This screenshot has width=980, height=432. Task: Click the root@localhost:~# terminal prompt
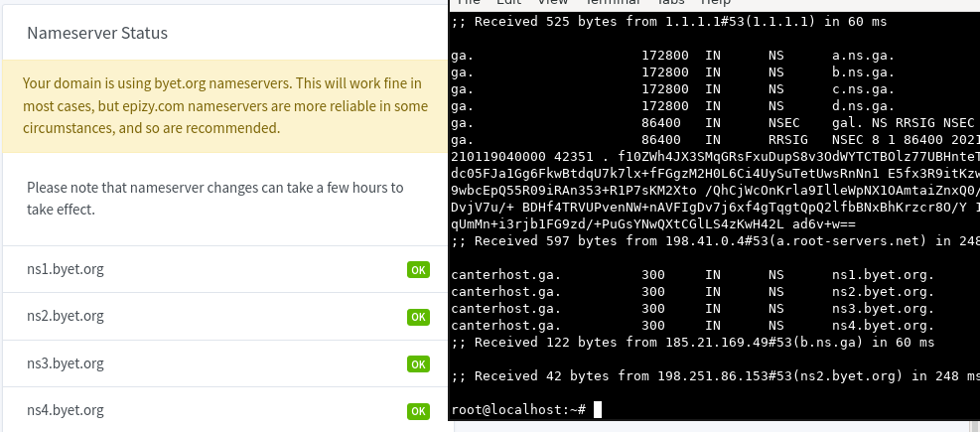coord(518,409)
